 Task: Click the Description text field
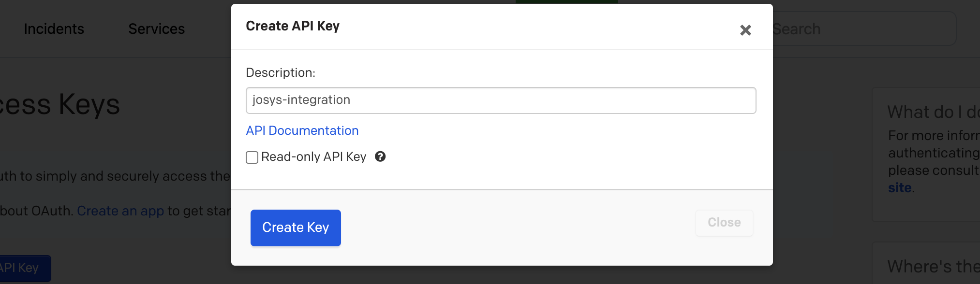pos(501,100)
